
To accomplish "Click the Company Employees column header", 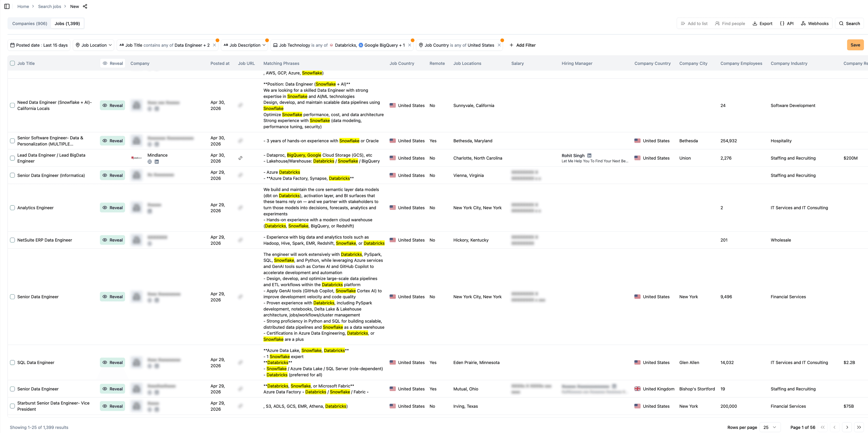I will point(741,64).
